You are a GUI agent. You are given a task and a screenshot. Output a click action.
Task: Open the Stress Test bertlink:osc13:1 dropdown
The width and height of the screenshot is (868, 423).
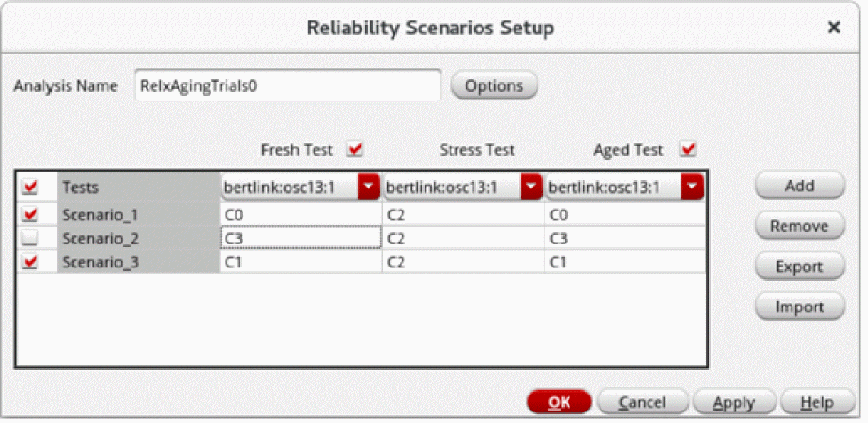click(530, 188)
